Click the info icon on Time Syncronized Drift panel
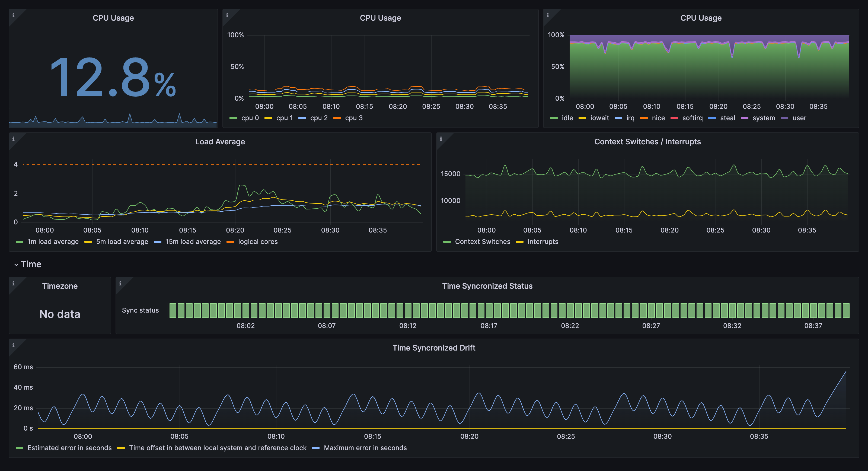The width and height of the screenshot is (868, 471). coord(14,345)
